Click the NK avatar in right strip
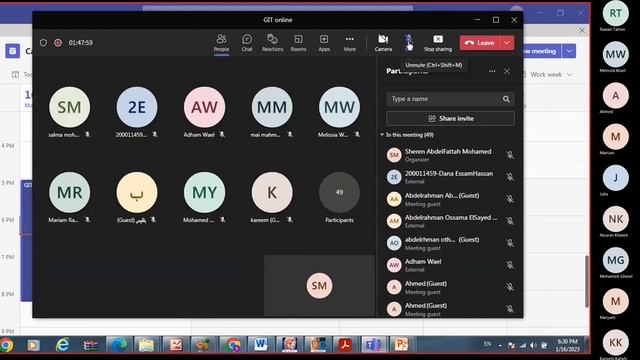 point(616,219)
